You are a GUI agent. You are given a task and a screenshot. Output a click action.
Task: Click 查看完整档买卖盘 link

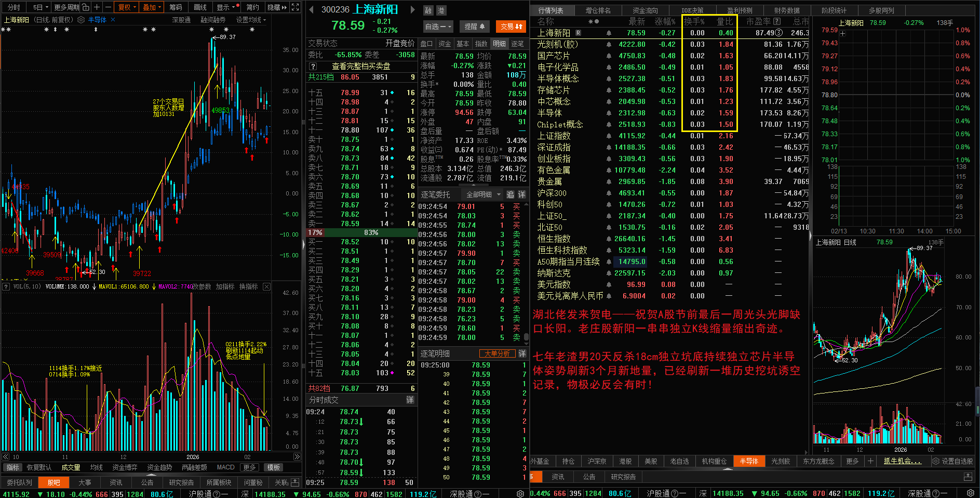tap(361, 67)
